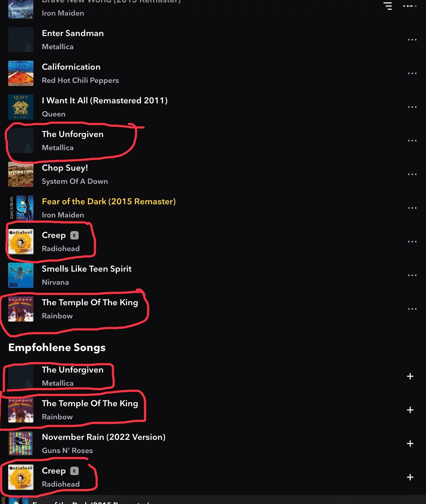Viewport: 426px width, 504px height.
Task: Tap the Nirvana Nevermind album cover
Action: coord(21,275)
